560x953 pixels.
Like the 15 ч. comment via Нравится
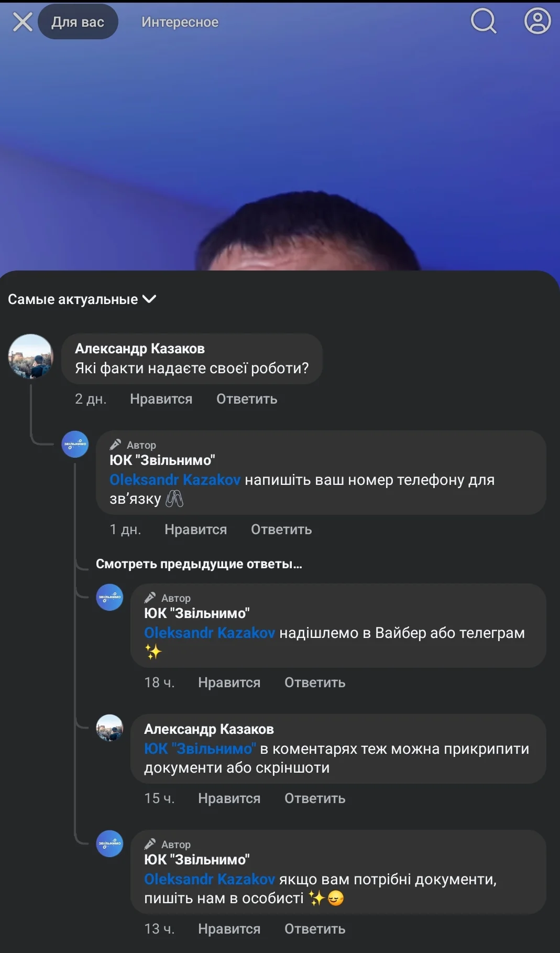coord(228,798)
